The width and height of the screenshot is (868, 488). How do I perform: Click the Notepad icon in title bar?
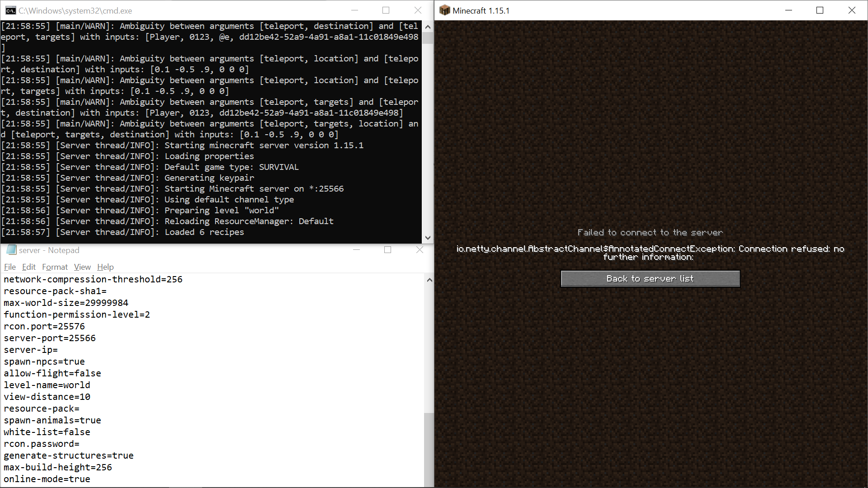[12, 250]
